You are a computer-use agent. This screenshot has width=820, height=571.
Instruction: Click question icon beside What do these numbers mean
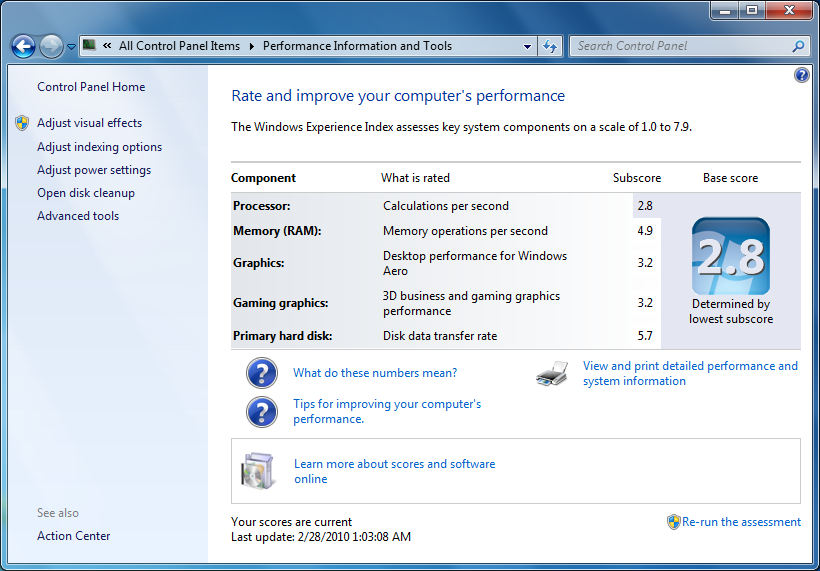261,373
